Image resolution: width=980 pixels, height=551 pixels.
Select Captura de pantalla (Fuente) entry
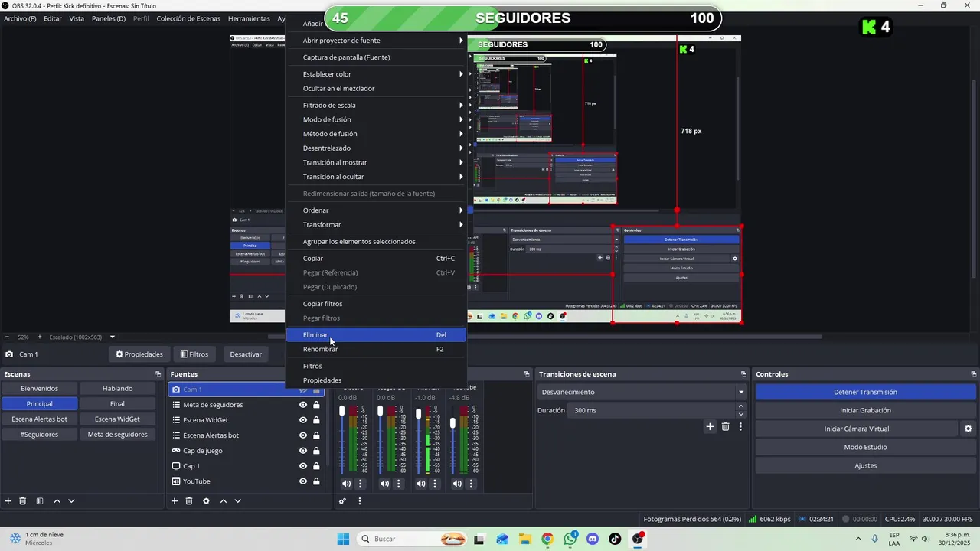coord(376,57)
